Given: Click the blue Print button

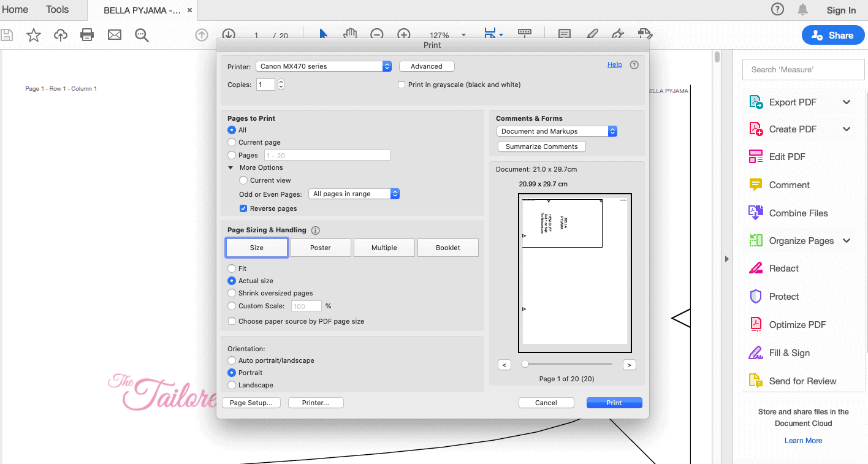Looking at the screenshot, I should [x=614, y=403].
